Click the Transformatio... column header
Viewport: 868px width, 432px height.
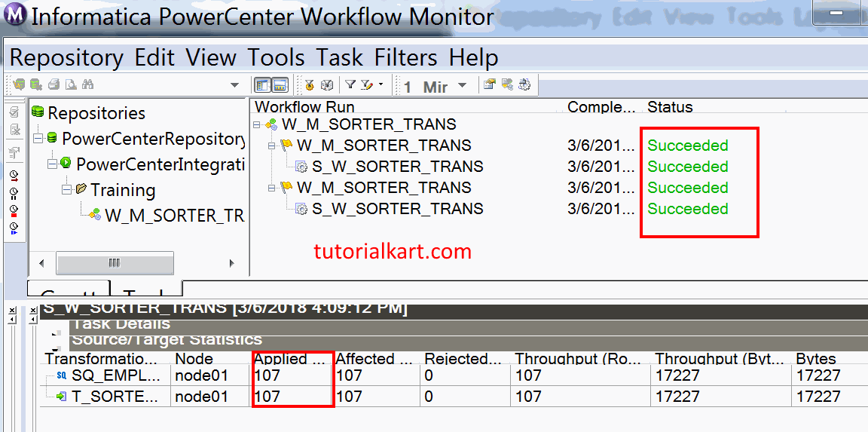[101, 359]
